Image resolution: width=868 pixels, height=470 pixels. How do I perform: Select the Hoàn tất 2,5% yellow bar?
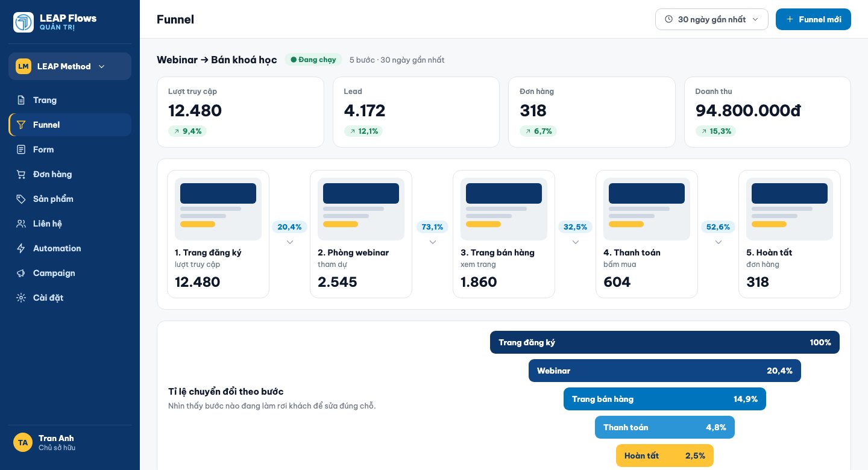[x=665, y=456]
